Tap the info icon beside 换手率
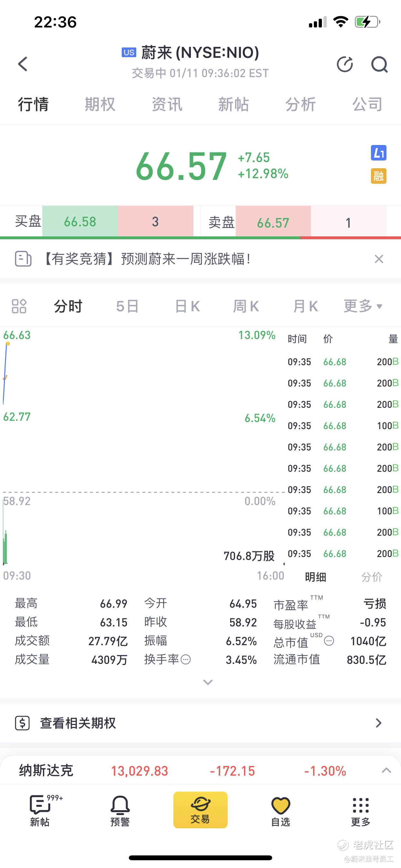 point(186,659)
